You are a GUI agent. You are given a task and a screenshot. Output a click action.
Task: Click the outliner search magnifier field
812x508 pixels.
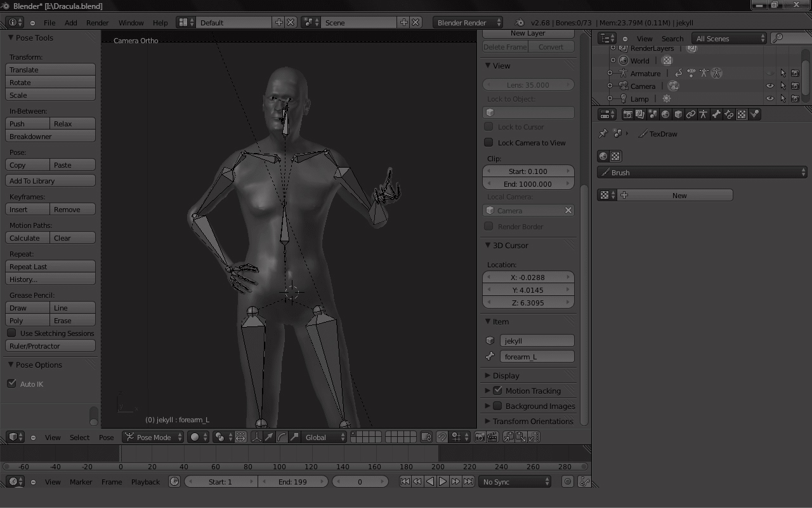(787, 39)
